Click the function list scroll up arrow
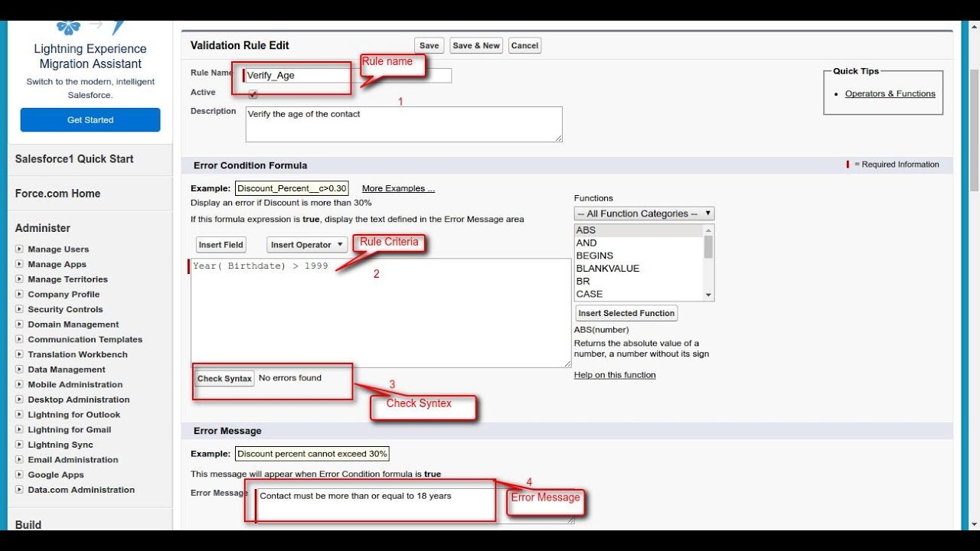 point(708,230)
